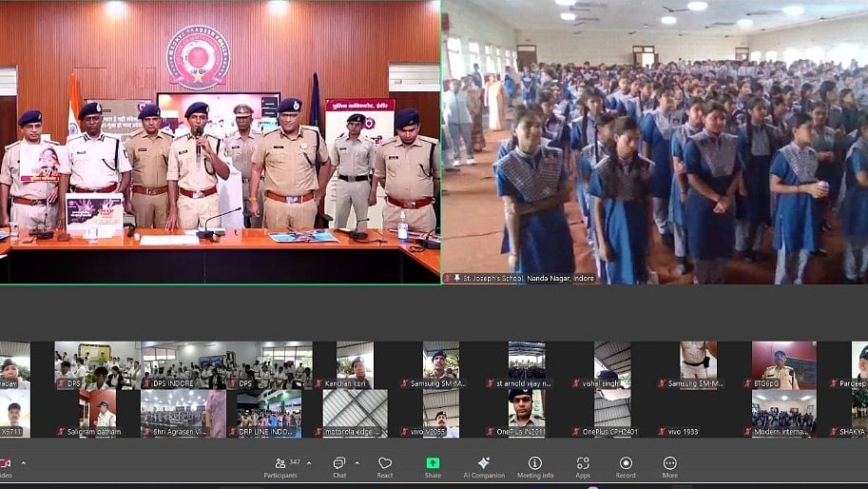Open the React emoji menu
The height and width of the screenshot is (489, 868).
(x=385, y=466)
